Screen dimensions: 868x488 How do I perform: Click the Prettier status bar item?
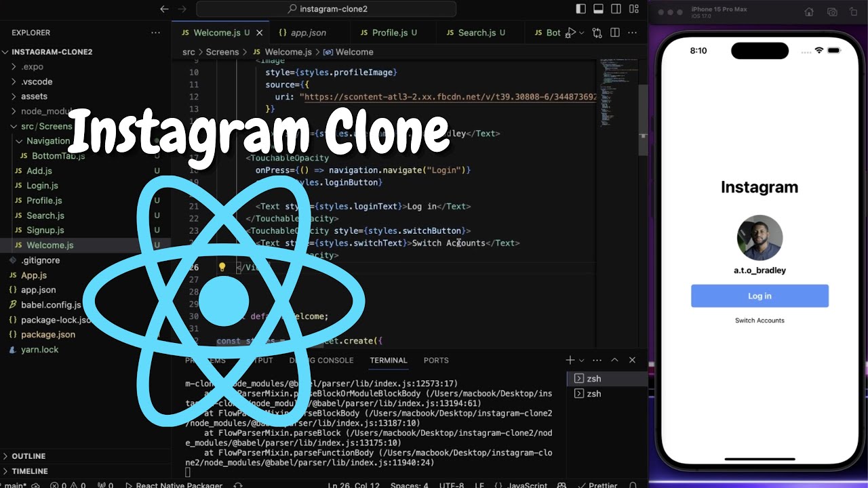coord(599,485)
